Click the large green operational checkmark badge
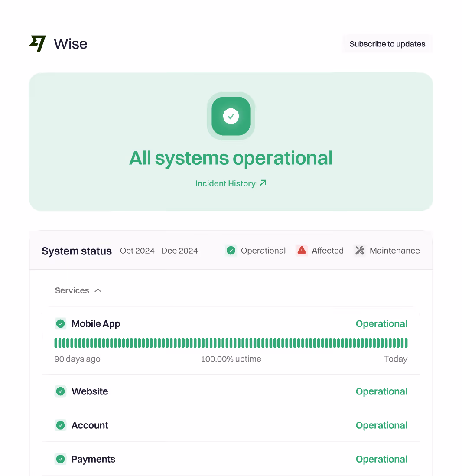The height and width of the screenshot is (476, 462). [x=231, y=116]
